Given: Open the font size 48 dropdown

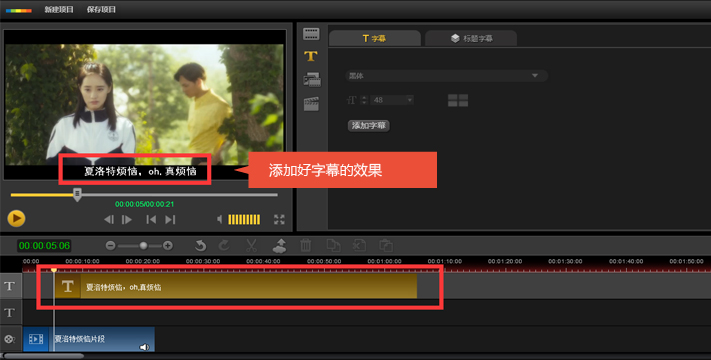Looking at the screenshot, I should (x=392, y=100).
